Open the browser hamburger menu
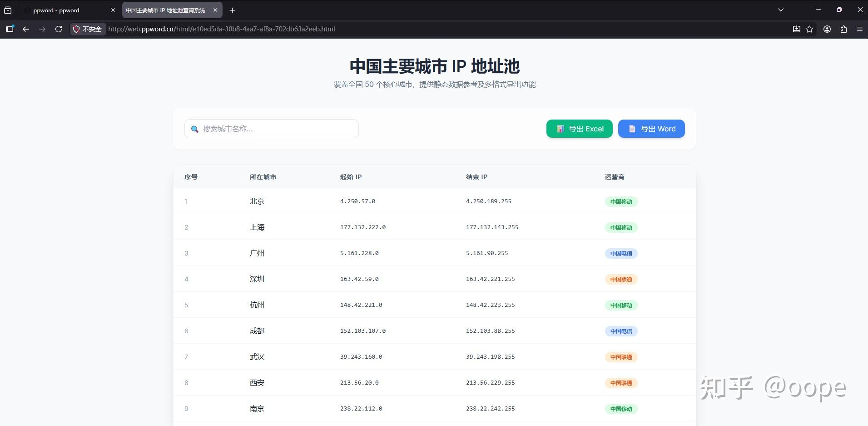 tap(859, 29)
